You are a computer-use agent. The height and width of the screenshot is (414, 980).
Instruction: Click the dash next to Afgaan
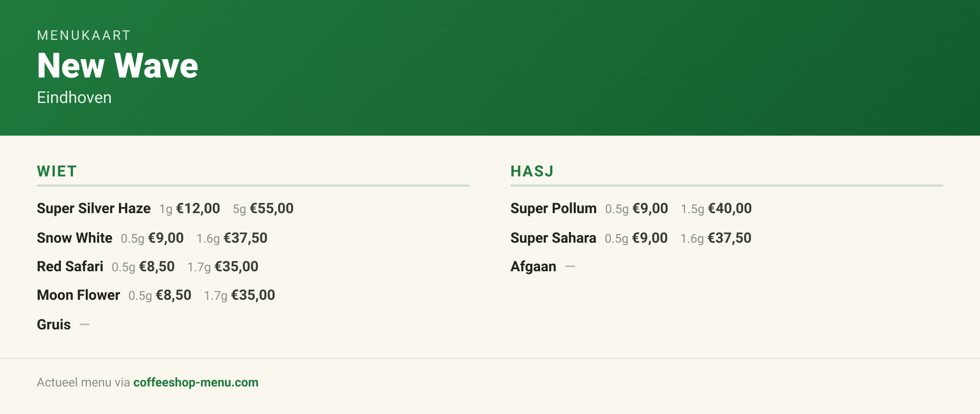pyautogui.click(x=570, y=266)
